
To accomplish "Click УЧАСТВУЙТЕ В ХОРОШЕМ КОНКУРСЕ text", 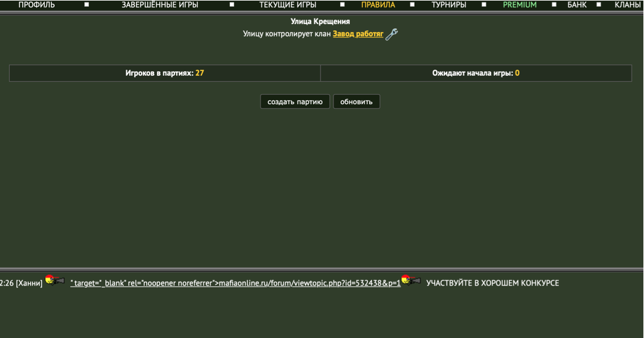I will point(492,283).
